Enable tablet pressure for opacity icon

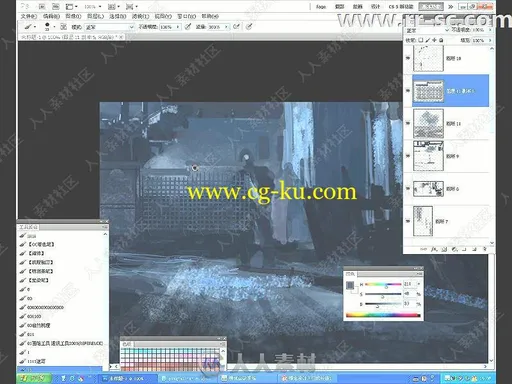pyautogui.click(x=188, y=27)
